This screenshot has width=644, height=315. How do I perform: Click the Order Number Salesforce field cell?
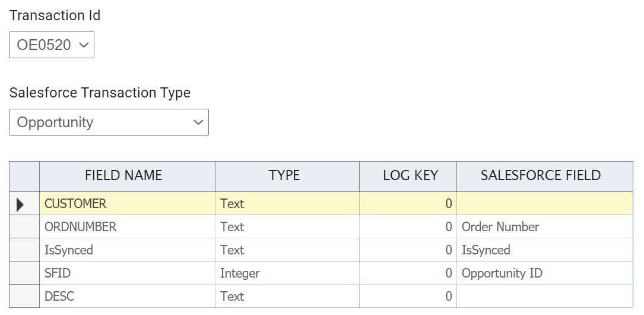click(544, 227)
